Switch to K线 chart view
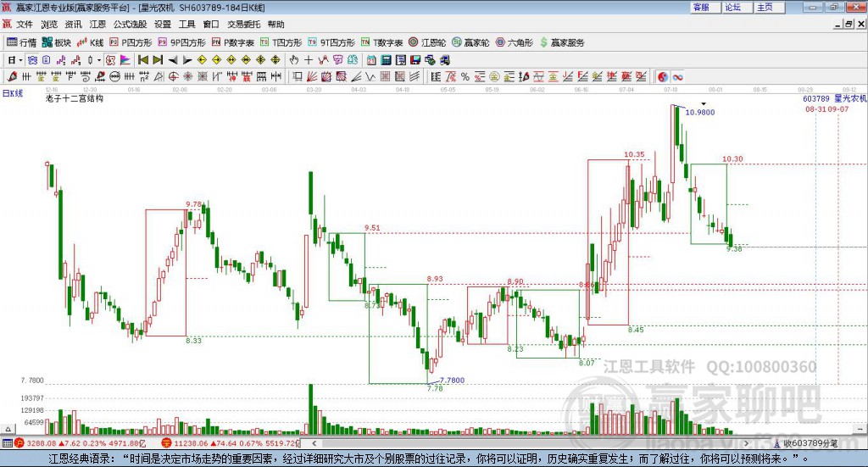The height and width of the screenshot is (467, 868). 90,42
